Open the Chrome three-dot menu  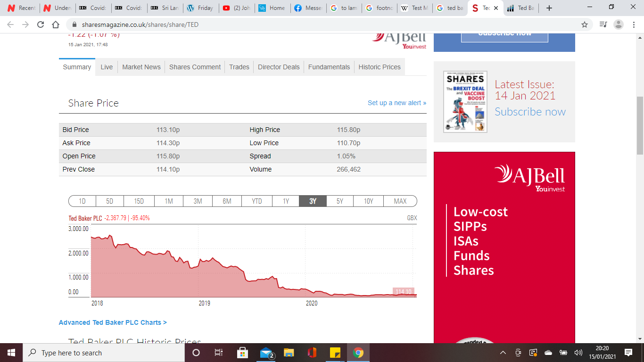[x=633, y=25]
